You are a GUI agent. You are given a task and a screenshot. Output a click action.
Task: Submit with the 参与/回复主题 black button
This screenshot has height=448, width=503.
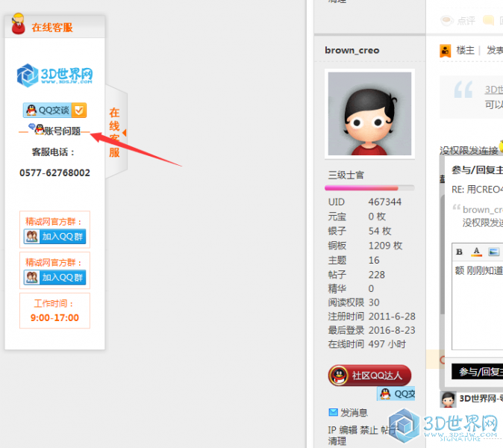coord(478,372)
